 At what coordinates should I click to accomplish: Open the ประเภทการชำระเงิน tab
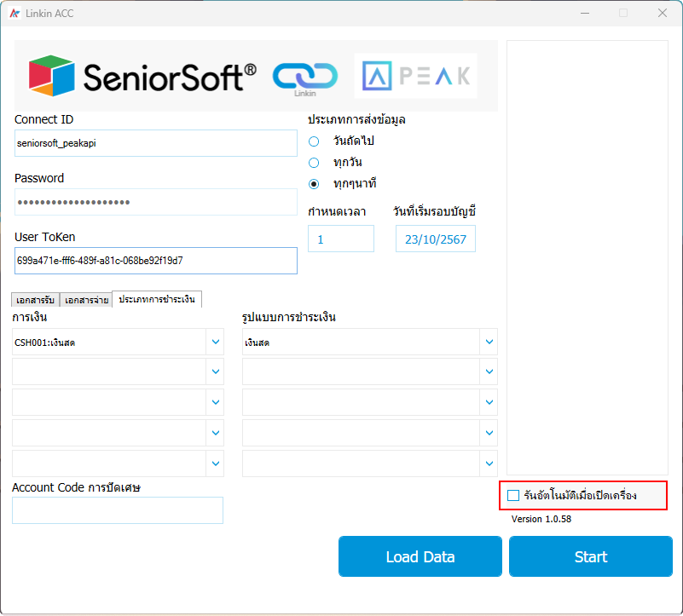click(157, 299)
